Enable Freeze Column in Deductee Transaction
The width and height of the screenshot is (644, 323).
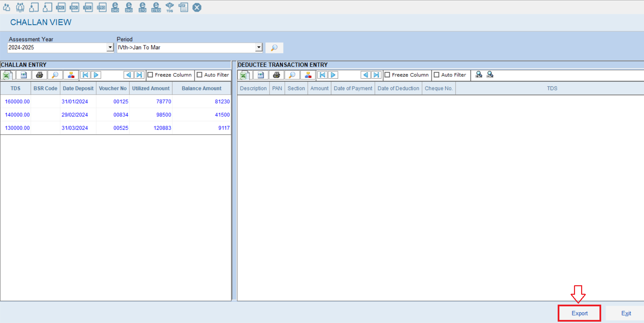(x=387, y=75)
